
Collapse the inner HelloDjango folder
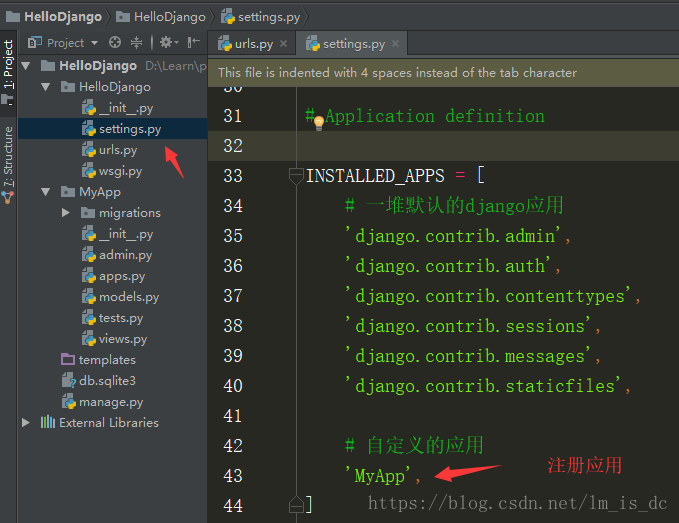[x=45, y=87]
